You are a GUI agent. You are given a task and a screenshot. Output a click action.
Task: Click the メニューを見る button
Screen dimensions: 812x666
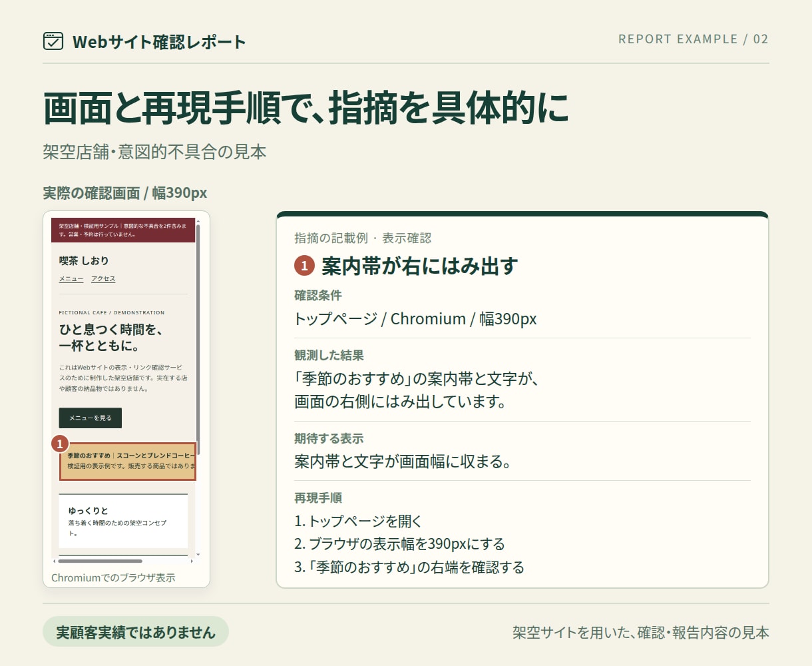[x=91, y=418]
